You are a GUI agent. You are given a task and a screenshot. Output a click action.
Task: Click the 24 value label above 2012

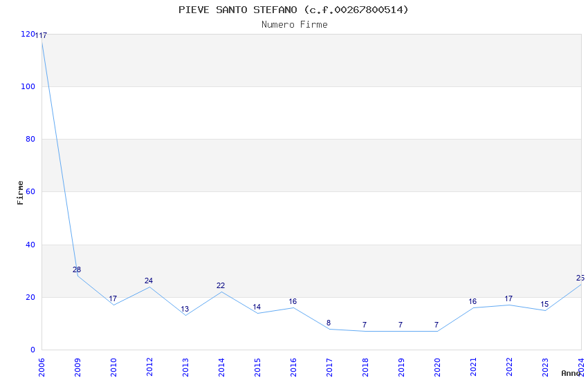[x=149, y=281]
